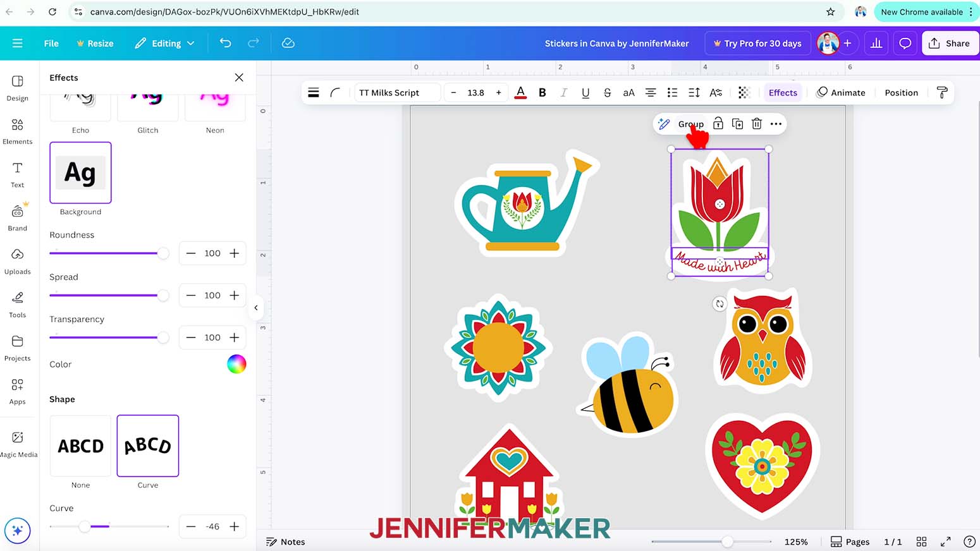Open the Uploads panel
Viewport: 980px width, 551px height.
pos(17,261)
